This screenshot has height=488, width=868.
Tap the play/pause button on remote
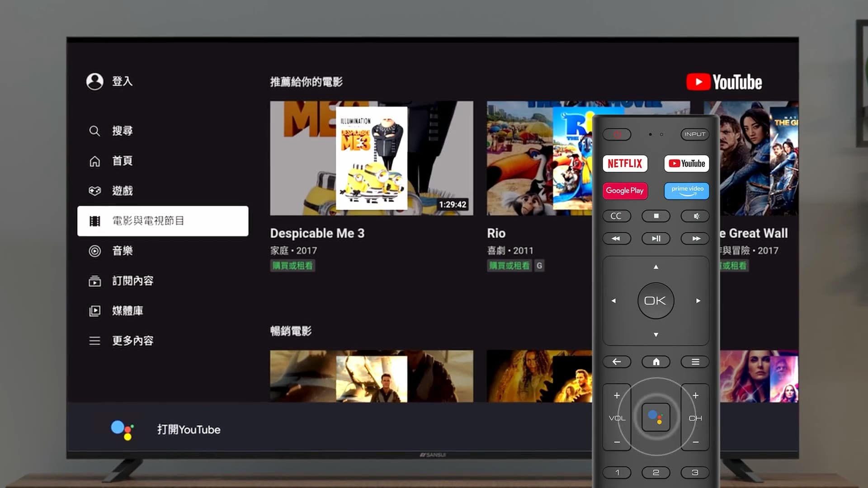tap(656, 239)
